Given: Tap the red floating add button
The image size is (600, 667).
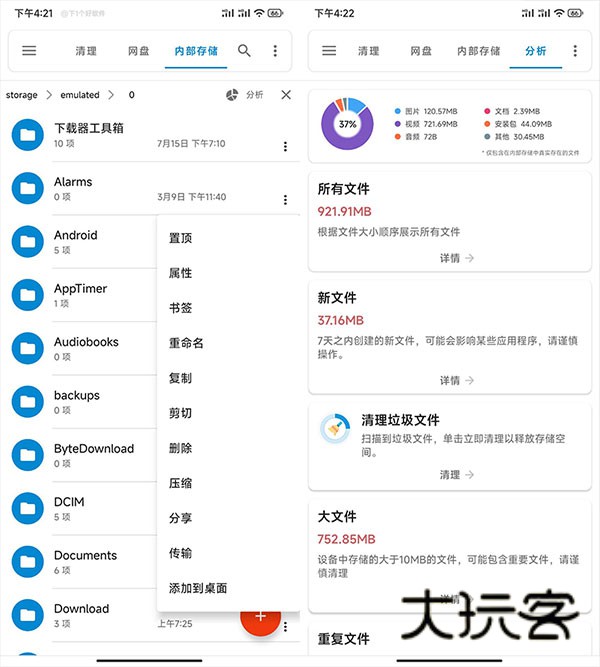Looking at the screenshot, I should point(260,615).
